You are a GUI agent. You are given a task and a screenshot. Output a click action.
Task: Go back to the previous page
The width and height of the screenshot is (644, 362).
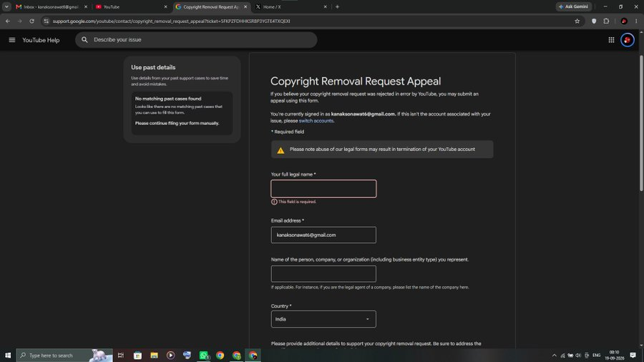[x=8, y=21]
